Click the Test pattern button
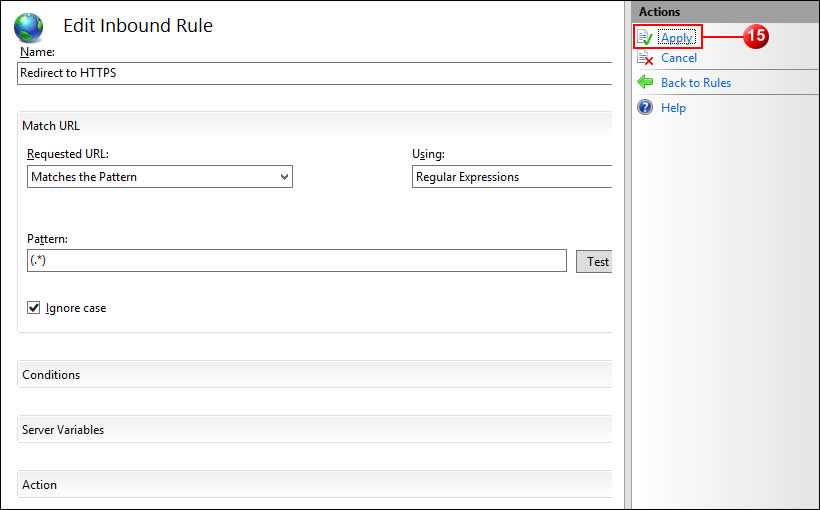 (x=594, y=262)
